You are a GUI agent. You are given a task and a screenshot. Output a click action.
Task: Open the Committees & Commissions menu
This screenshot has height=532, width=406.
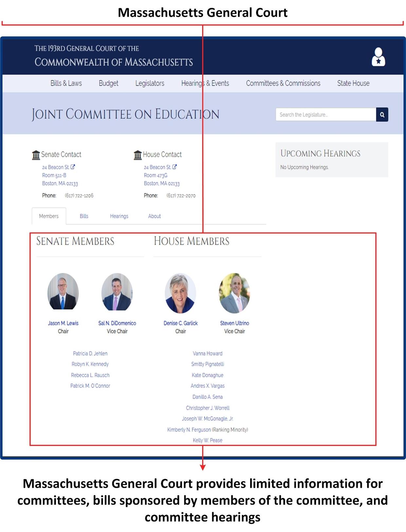coord(283,83)
